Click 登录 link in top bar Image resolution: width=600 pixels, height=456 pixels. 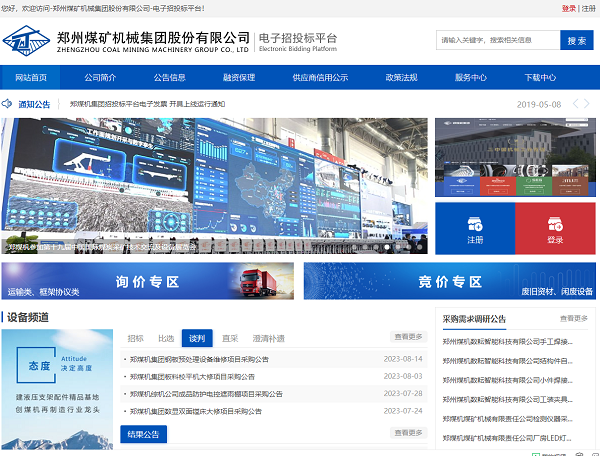point(569,8)
